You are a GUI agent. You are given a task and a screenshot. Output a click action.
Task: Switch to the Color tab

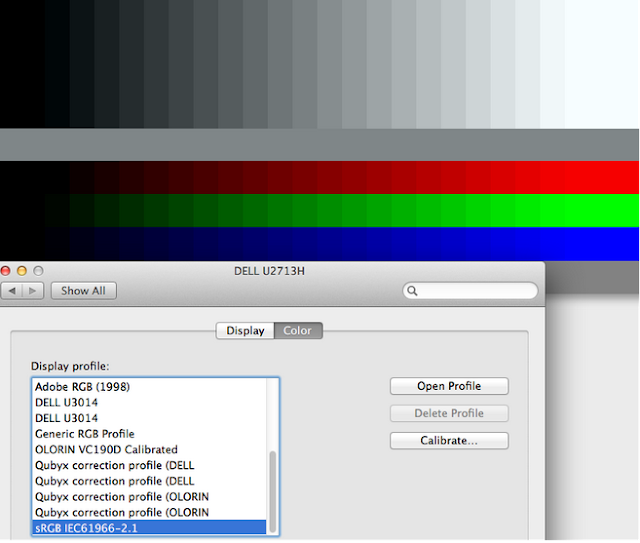[x=298, y=331]
